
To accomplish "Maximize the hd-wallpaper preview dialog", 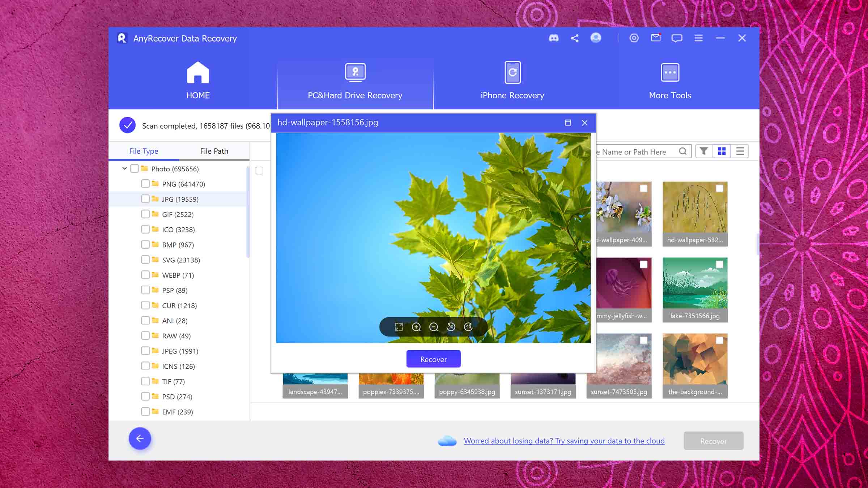I will (x=568, y=123).
